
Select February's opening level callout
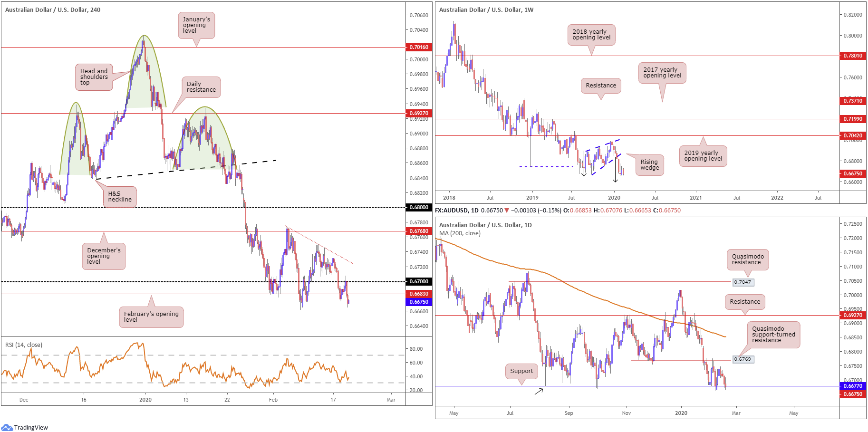(151, 317)
